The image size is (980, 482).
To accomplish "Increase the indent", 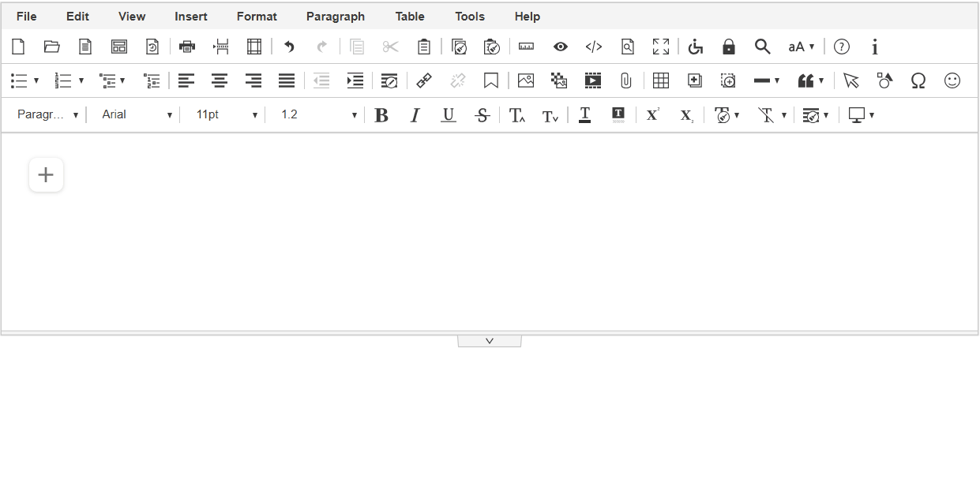I will coord(355,80).
